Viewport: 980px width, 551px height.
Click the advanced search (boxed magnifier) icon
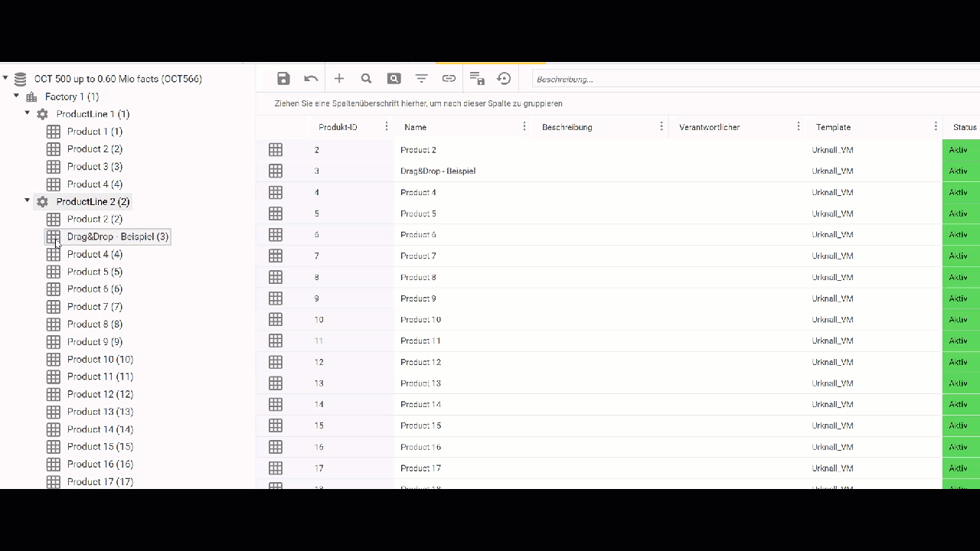pos(394,78)
